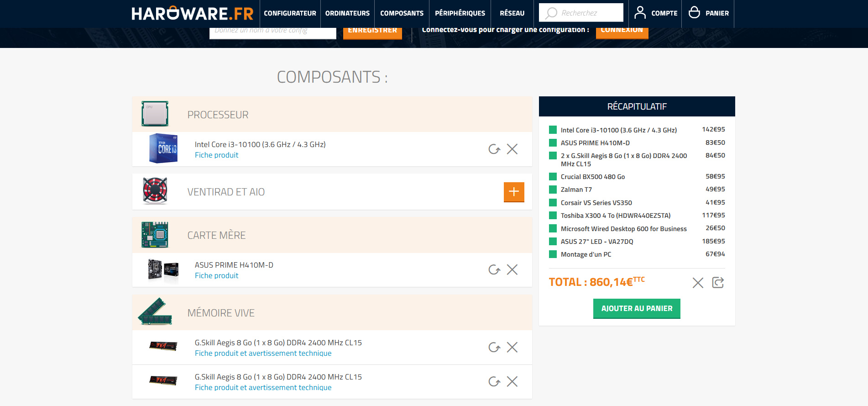Click the Mémoire vive RAM category icon
The height and width of the screenshot is (406, 868).
[x=155, y=312]
